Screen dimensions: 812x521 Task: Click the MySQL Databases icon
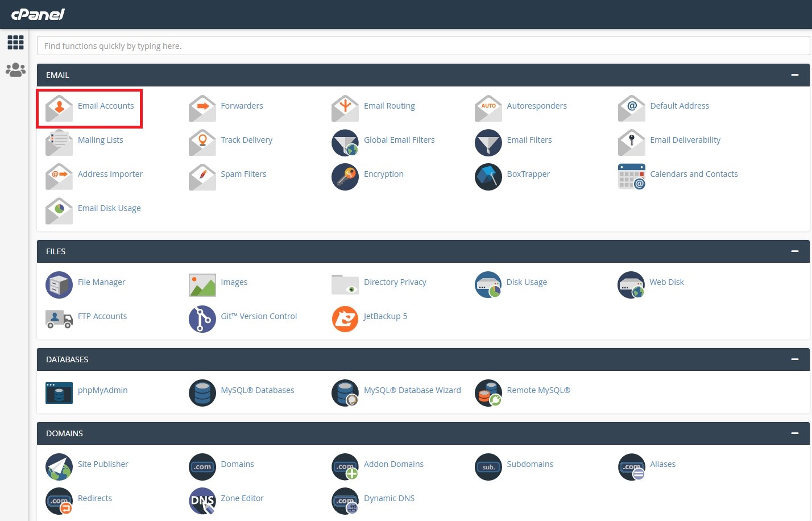(202, 392)
